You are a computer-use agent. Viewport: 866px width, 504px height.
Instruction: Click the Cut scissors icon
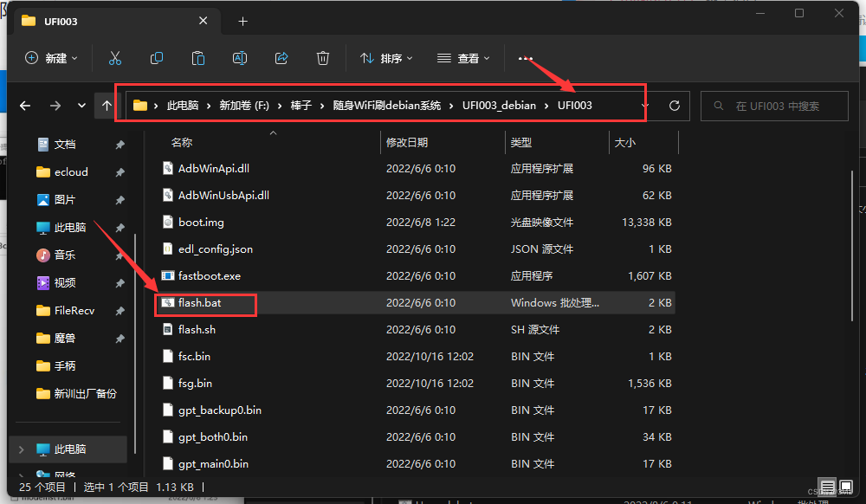[x=115, y=58]
